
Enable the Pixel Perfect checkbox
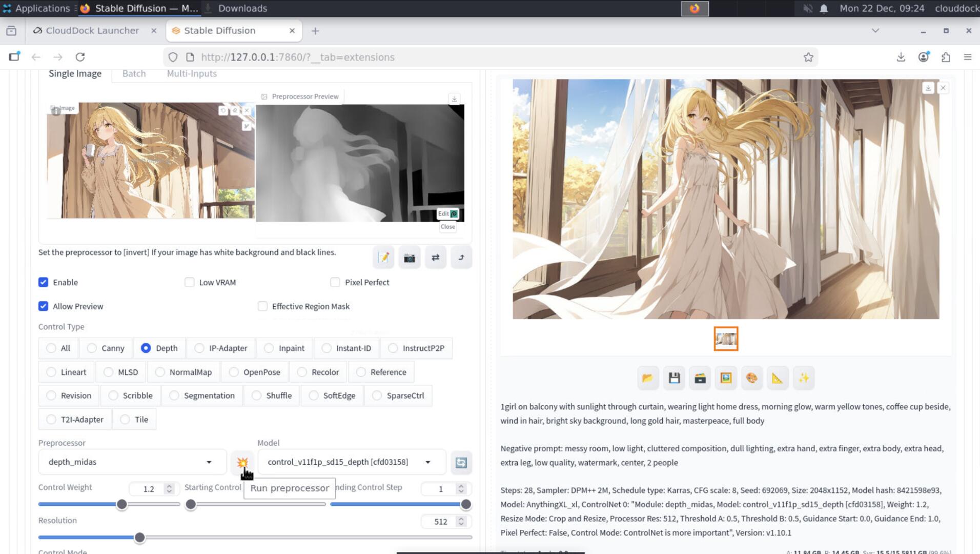click(x=335, y=282)
